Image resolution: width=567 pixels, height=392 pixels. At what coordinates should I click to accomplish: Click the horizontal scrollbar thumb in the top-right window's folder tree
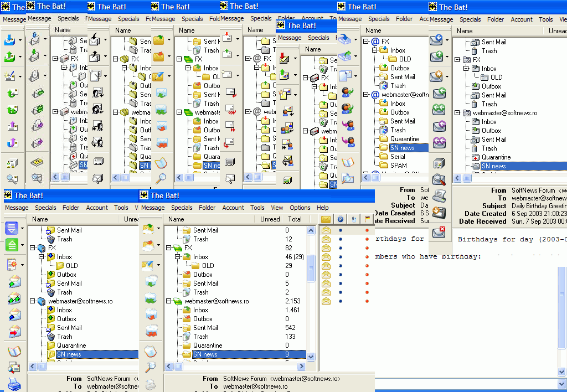pyautogui.click(x=467, y=178)
